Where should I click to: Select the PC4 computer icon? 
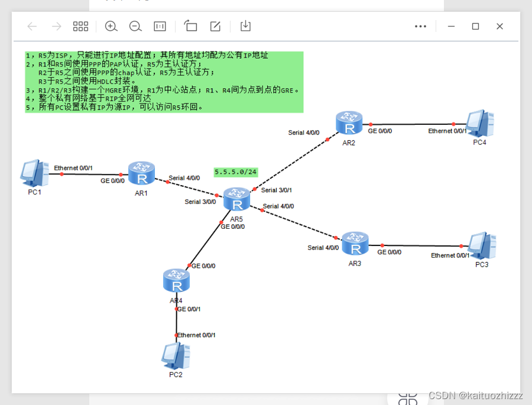(480, 124)
